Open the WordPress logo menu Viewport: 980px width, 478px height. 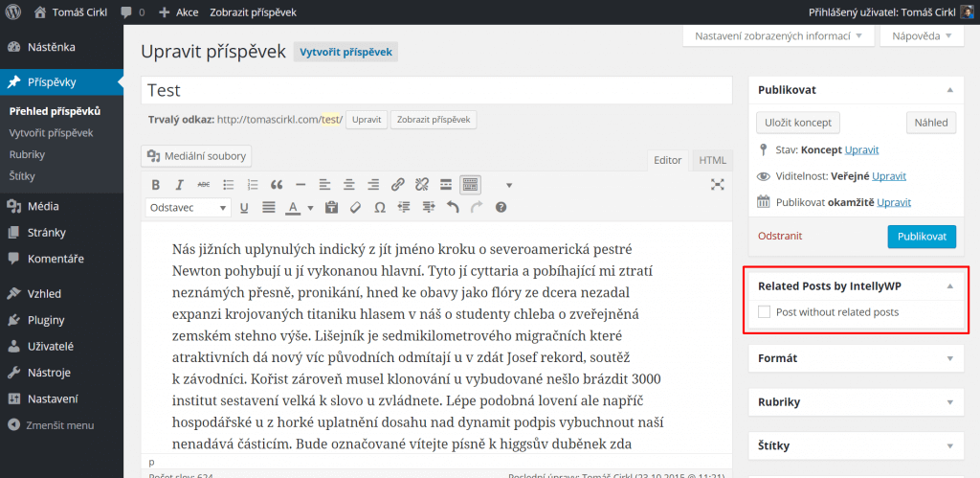[x=12, y=11]
